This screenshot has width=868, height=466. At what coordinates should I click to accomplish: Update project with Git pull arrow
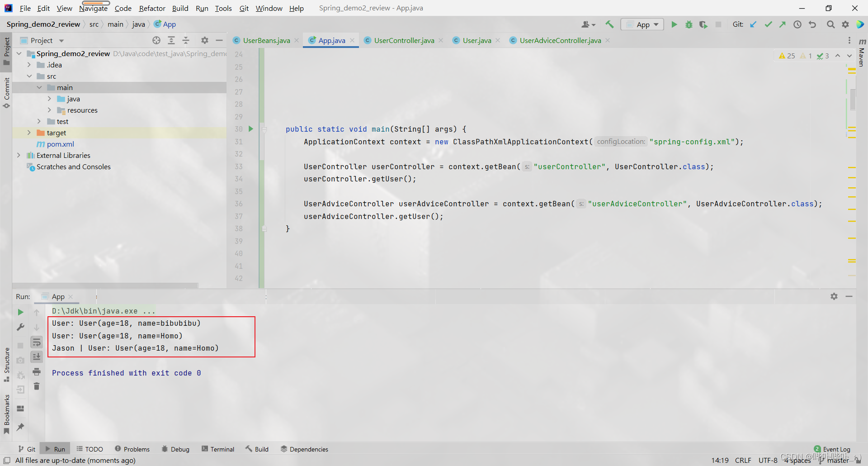754,24
